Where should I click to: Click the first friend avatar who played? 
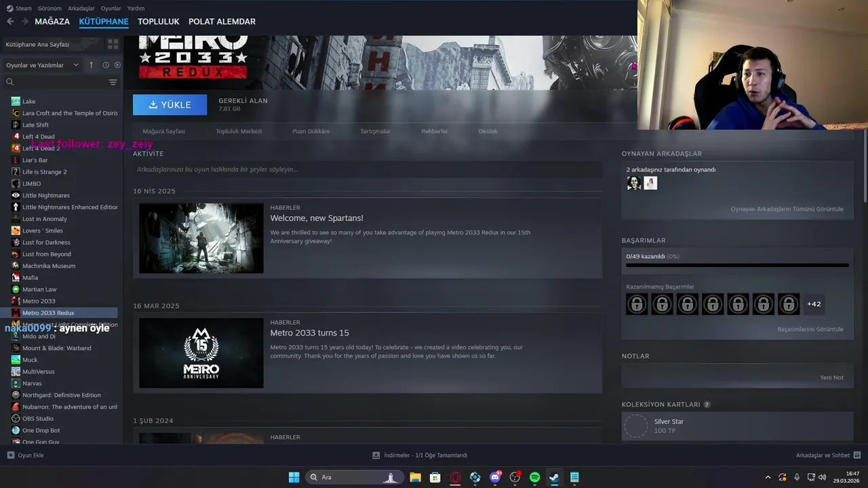pos(634,183)
